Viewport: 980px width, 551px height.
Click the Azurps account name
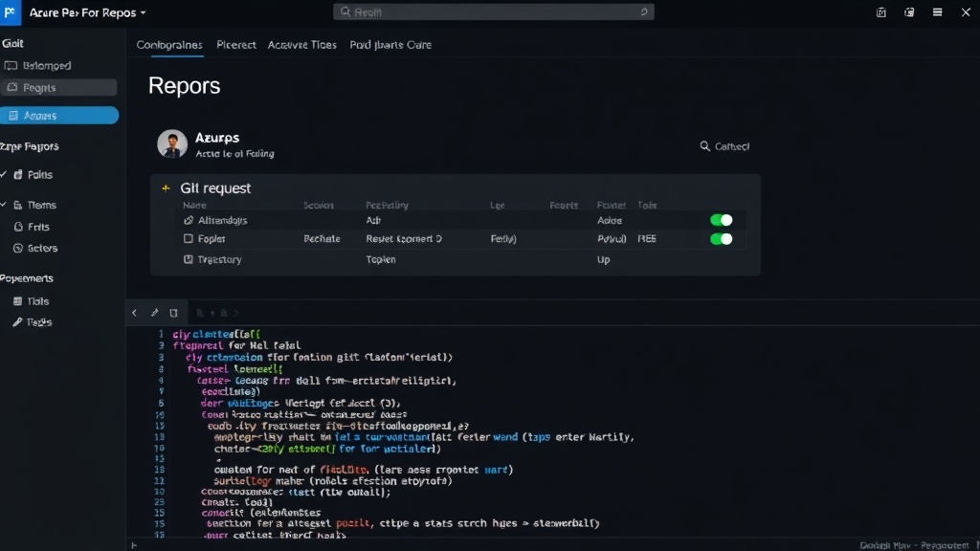pos(217,138)
